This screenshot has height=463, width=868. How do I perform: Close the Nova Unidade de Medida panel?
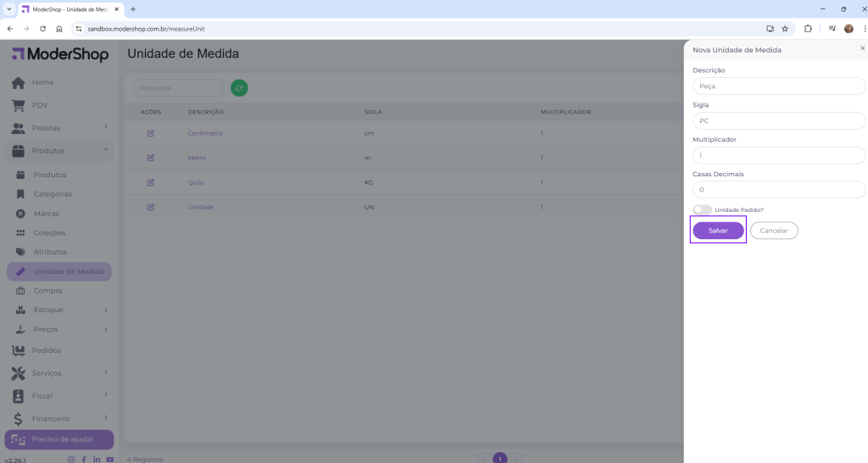pos(862,48)
